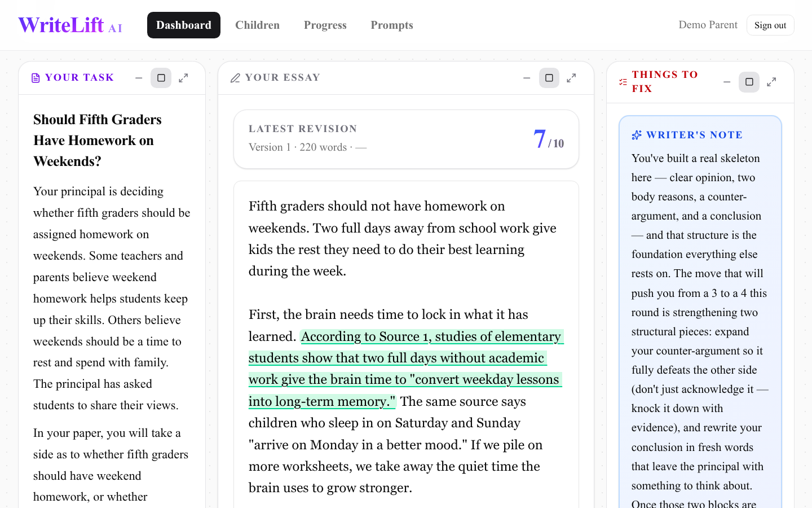812x508 pixels.
Task: Expand the Things to Fix panel to fullscreen
Action: tap(771, 82)
